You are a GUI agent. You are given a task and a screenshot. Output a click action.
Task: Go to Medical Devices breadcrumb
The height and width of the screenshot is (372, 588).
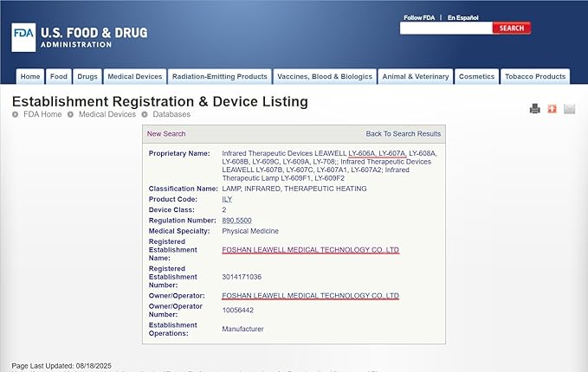pos(107,114)
